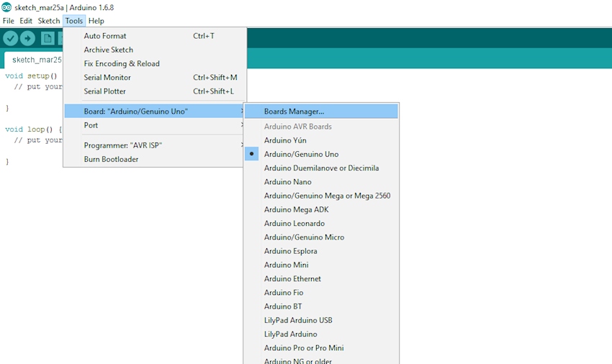Click the Verify checkmark toolbar icon
This screenshot has width=612, height=364.
click(11, 38)
